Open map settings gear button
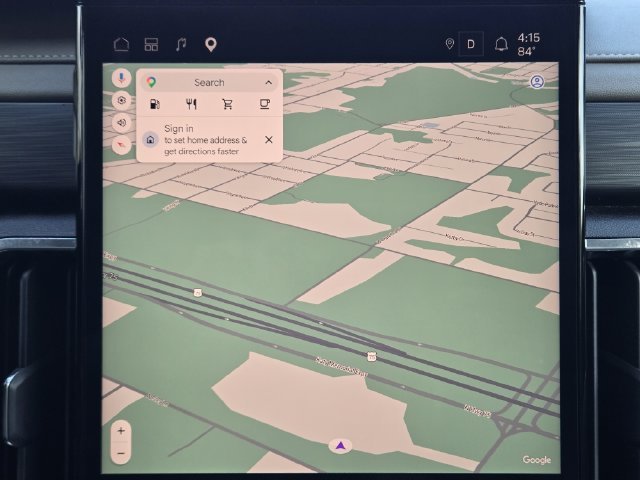The height and width of the screenshot is (480, 640). click(x=121, y=100)
